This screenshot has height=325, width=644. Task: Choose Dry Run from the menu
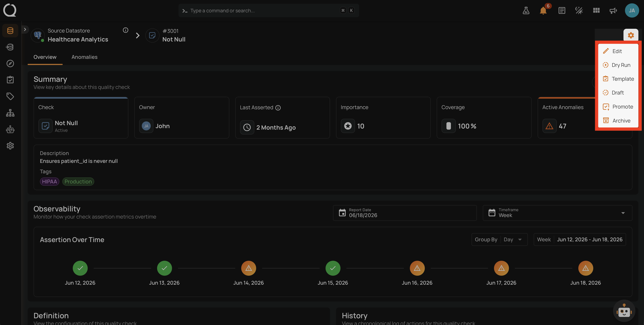tap(618, 65)
